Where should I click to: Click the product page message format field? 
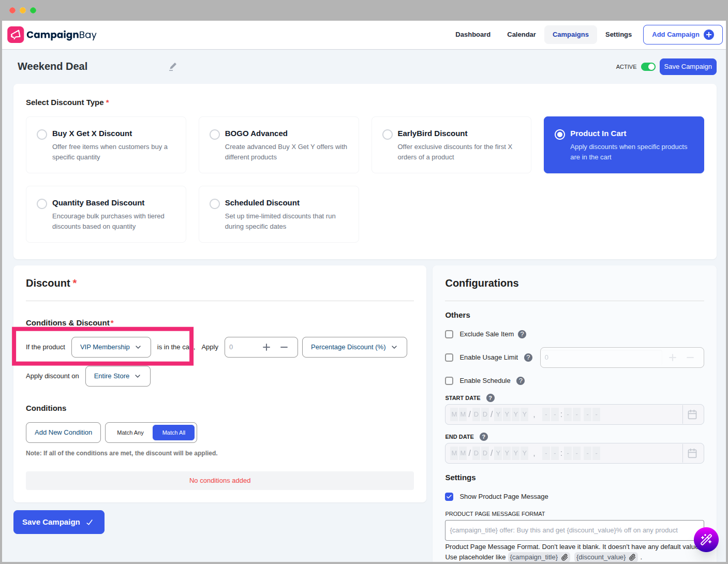[569, 530]
